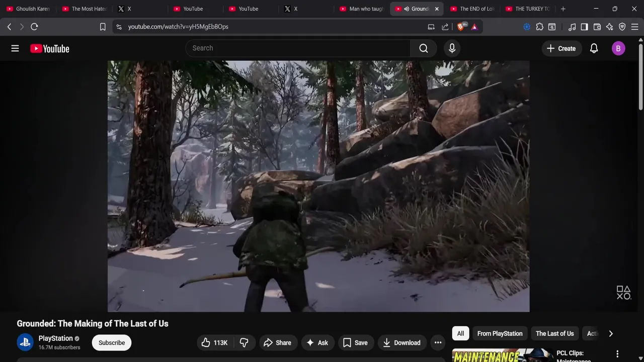Open options for PCL Clips video
644x362 pixels.
coord(617,354)
